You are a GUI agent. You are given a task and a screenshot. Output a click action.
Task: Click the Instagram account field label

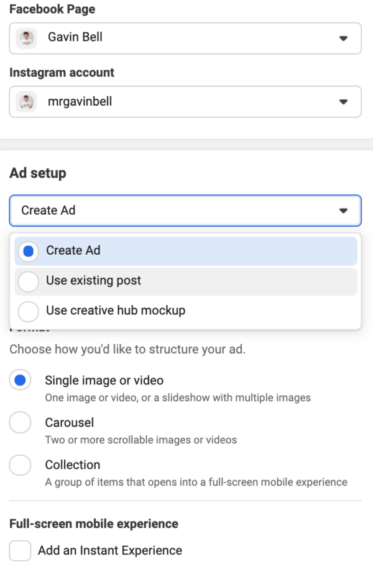pyautogui.click(x=62, y=73)
